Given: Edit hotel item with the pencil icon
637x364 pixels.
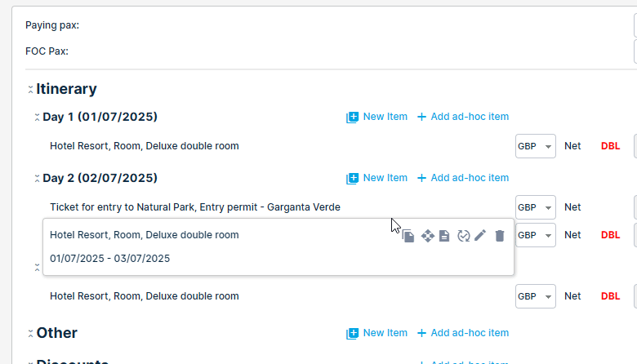Looking at the screenshot, I should click(x=480, y=235).
